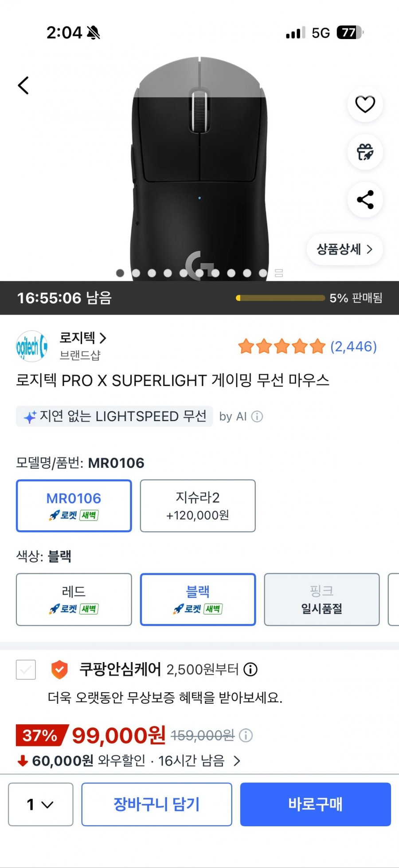Expand the 와우할인 discount details chevron
The height and width of the screenshot is (868, 399).
(x=237, y=761)
